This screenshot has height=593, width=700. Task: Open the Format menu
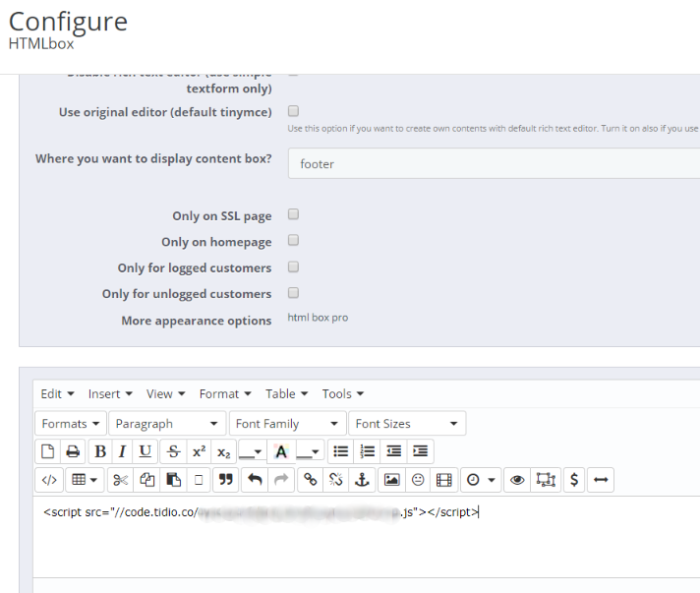click(x=225, y=393)
